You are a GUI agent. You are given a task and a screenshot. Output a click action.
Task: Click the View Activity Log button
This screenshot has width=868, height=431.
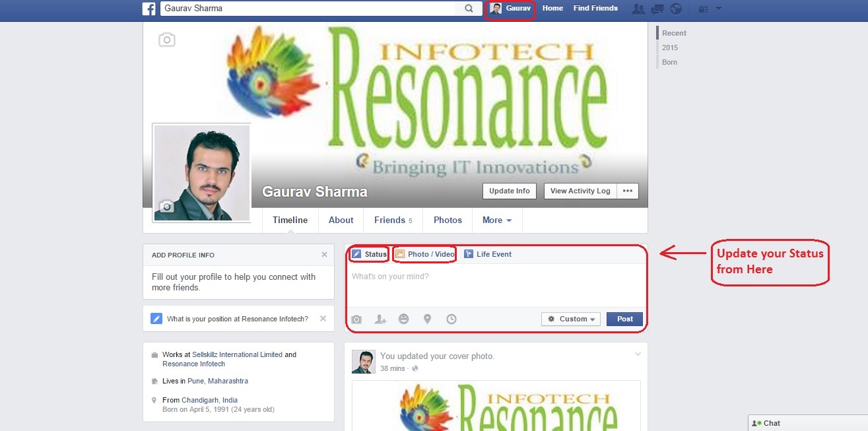(x=580, y=191)
